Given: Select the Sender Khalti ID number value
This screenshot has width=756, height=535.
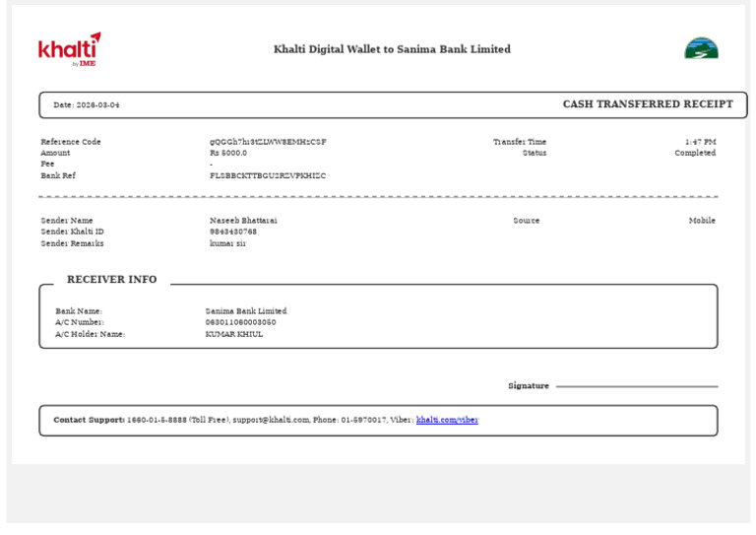Looking at the screenshot, I should (233, 232).
